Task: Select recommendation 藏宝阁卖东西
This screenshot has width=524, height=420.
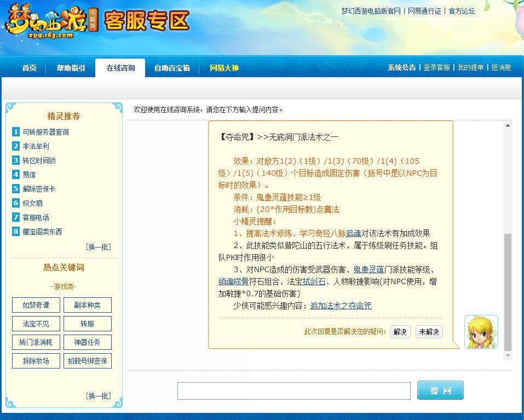Action: (x=42, y=232)
